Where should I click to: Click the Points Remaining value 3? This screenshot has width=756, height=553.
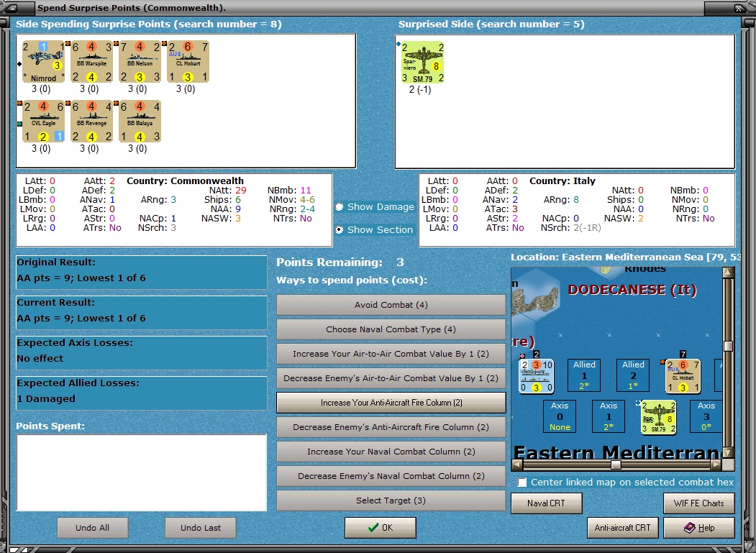point(400,262)
